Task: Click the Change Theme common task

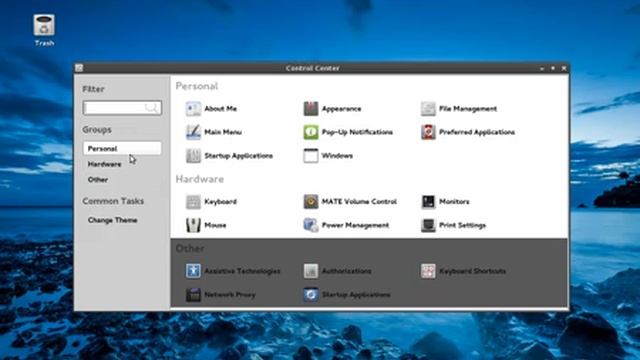Action: click(112, 220)
